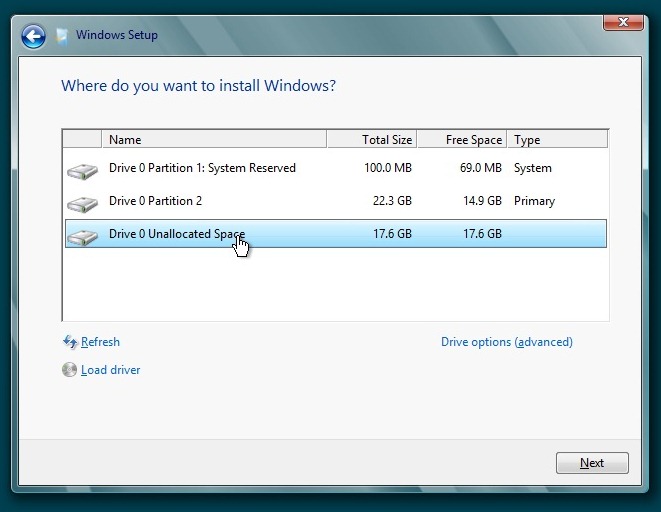Click the System type cell
The image size is (661, 512).
click(x=532, y=168)
